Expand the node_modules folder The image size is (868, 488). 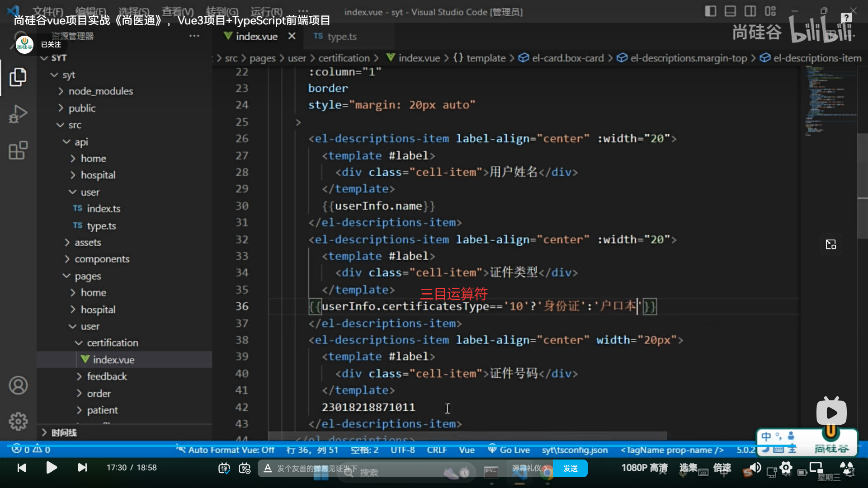100,91
